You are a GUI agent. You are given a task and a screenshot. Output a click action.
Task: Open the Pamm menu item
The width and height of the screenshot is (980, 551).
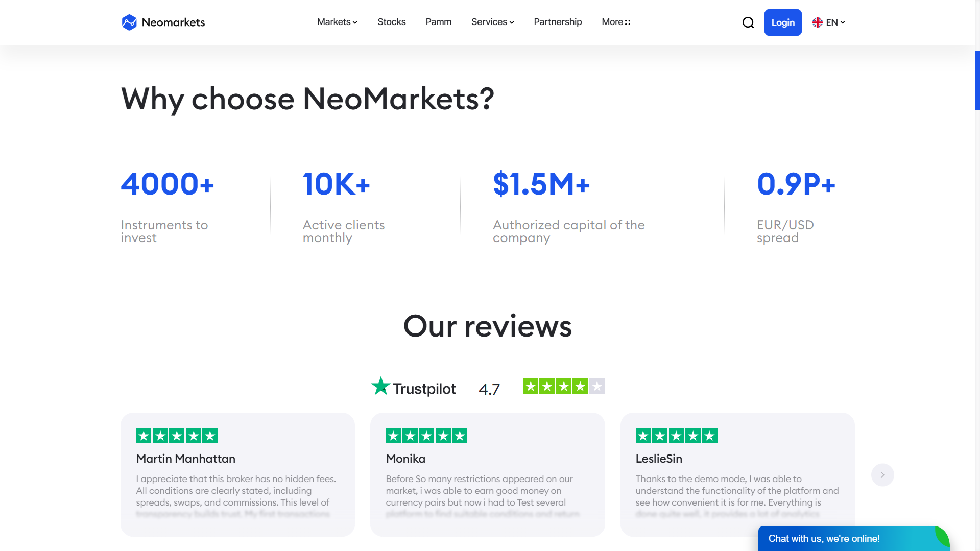coord(439,22)
